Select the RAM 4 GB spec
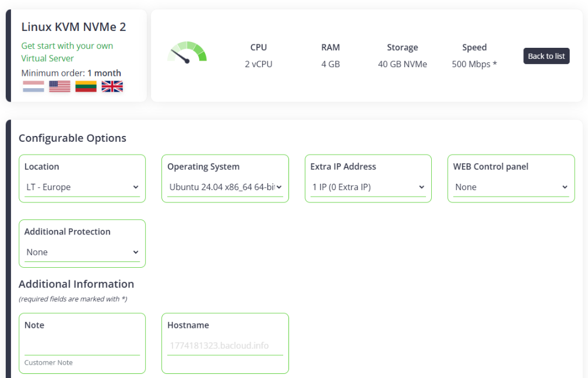This screenshot has width=588, height=378. 330,56
